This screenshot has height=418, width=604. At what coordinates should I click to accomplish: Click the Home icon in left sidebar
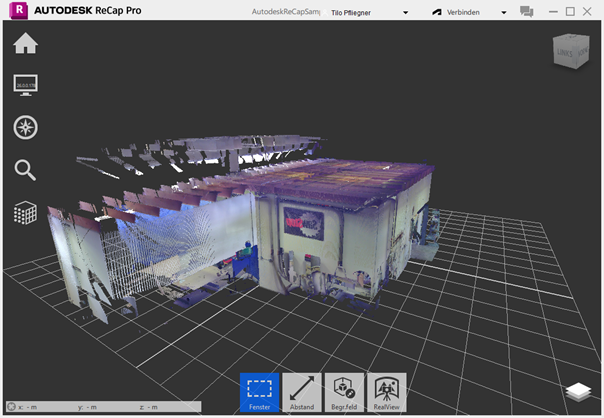pos(26,44)
